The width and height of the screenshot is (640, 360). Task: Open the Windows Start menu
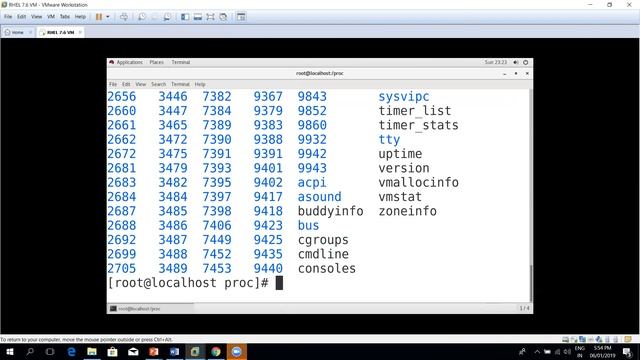10,352
